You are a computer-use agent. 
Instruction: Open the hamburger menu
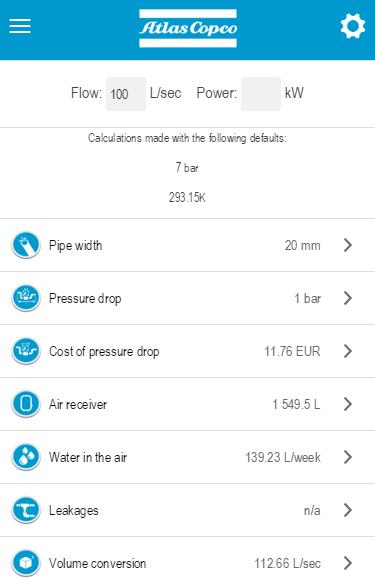tap(20, 26)
